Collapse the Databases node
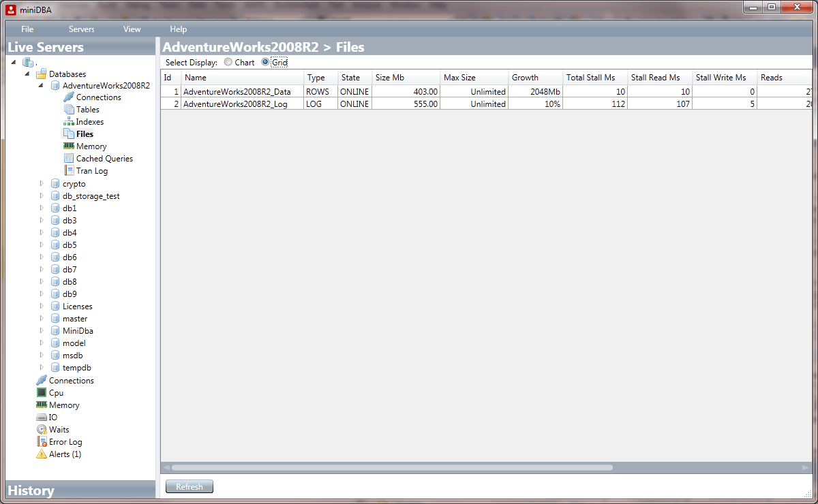818x504 pixels. coord(28,74)
